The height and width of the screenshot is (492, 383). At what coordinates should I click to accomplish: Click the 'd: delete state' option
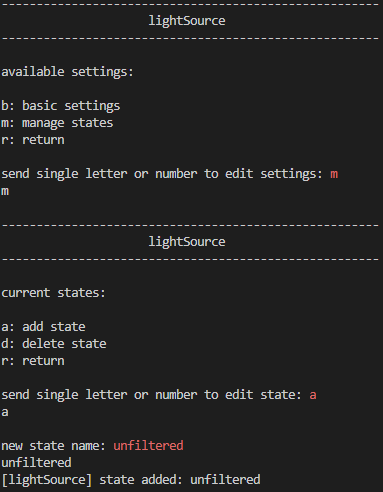click(54, 344)
